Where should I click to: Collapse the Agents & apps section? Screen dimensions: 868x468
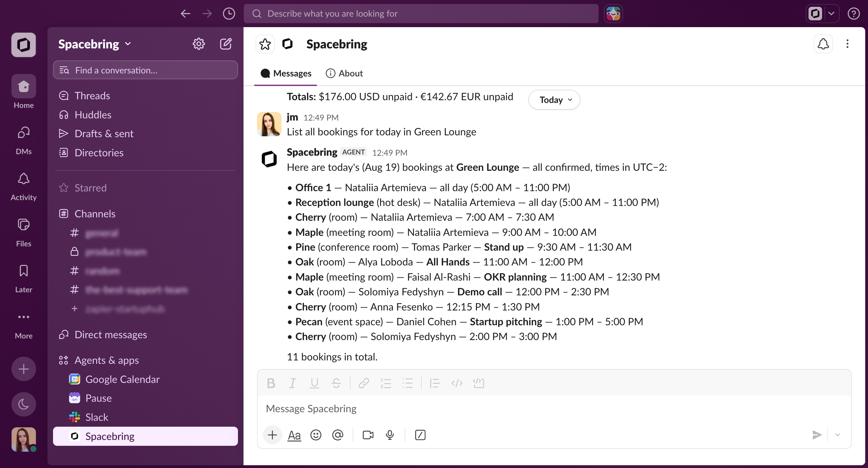[x=106, y=360]
